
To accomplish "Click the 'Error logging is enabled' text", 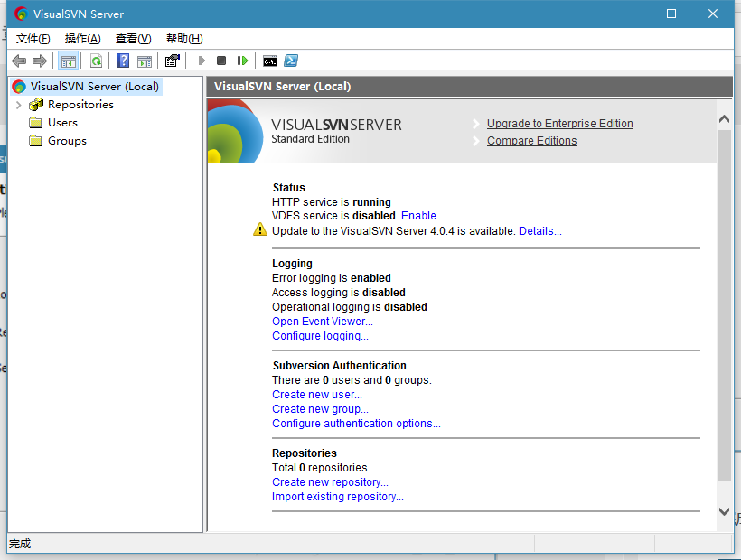I will point(332,278).
